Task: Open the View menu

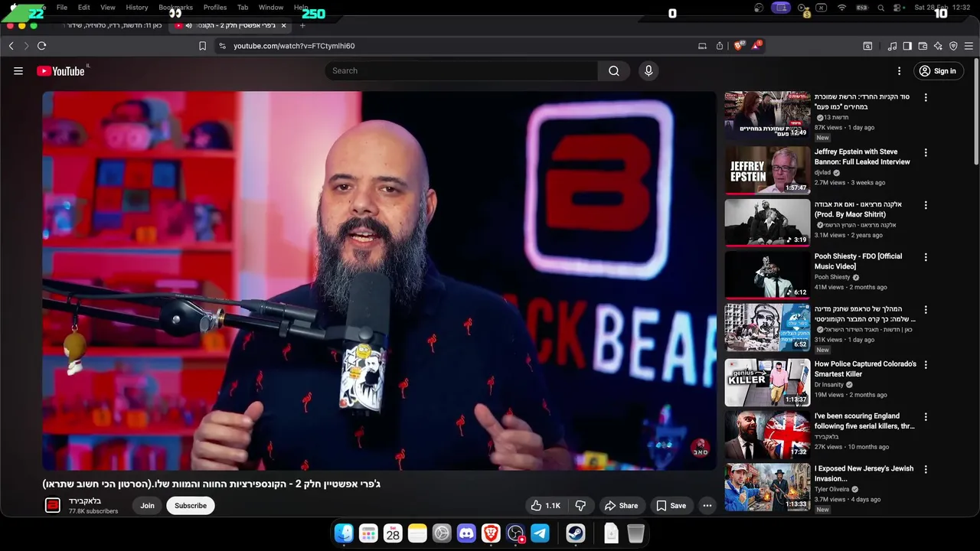Action: [x=108, y=7]
